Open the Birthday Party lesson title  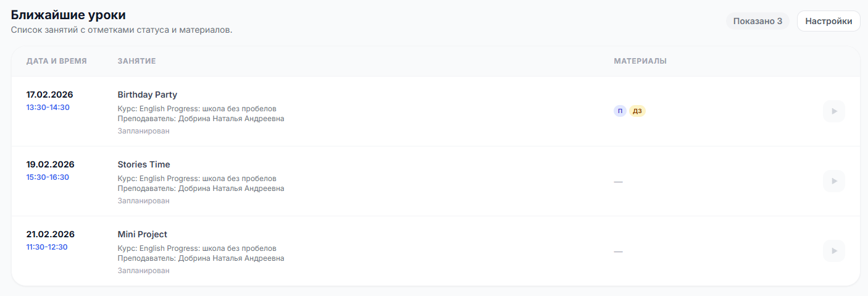(148, 95)
